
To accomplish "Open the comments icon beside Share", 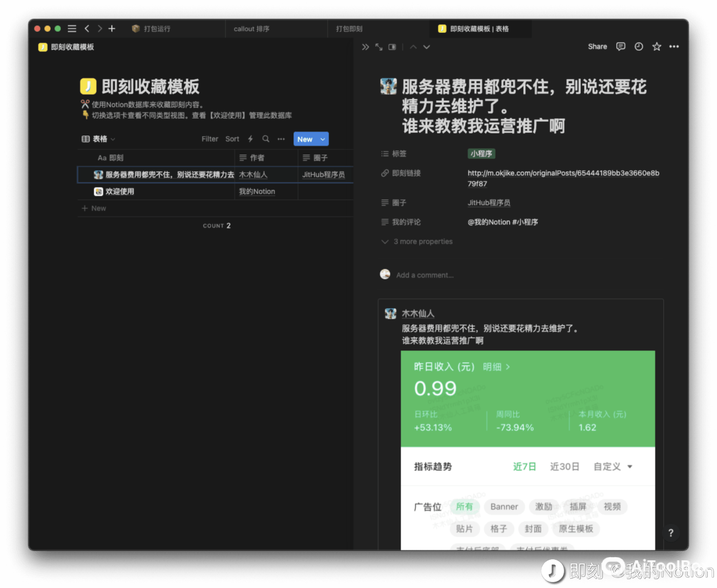I will pyautogui.click(x=621, y=47).
